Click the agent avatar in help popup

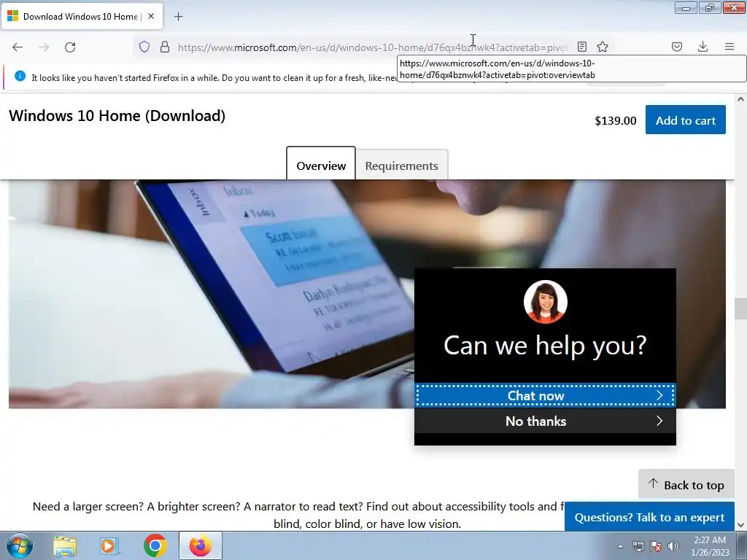tap(545, 302)
